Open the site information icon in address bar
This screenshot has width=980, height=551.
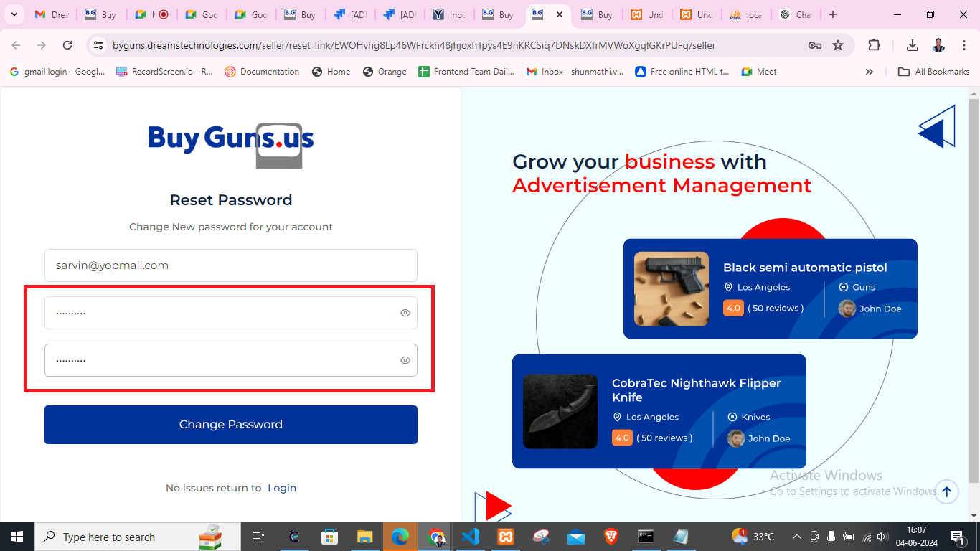click(x=99, y=45)
